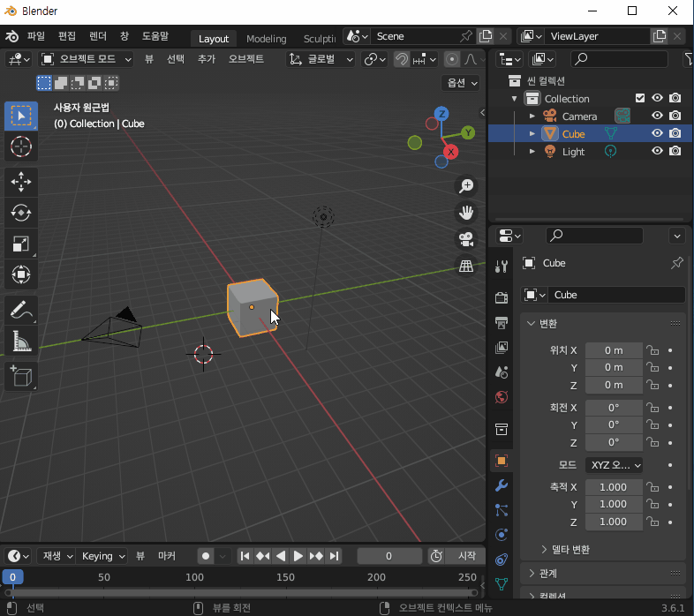The image size is (694, 616).
Task: Open the Object Constraints properties tab
Action: click(502, 560)
